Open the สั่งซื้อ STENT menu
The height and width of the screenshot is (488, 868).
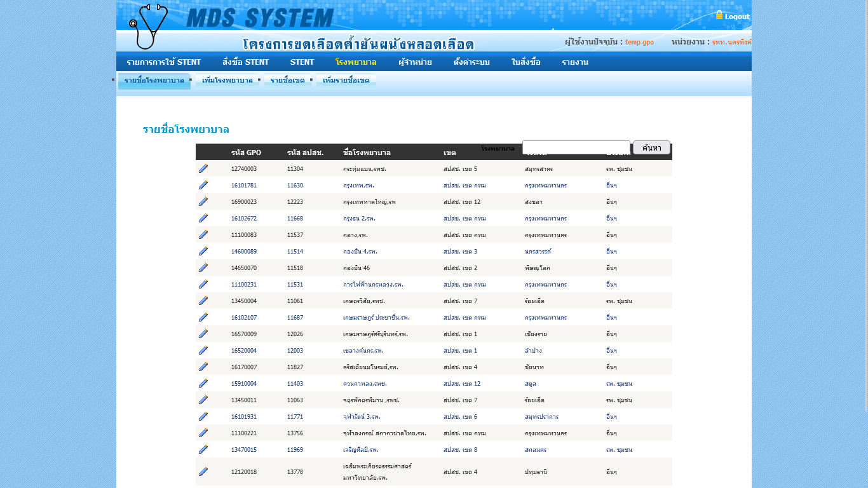pyautogui.click(x=245, y=62)
